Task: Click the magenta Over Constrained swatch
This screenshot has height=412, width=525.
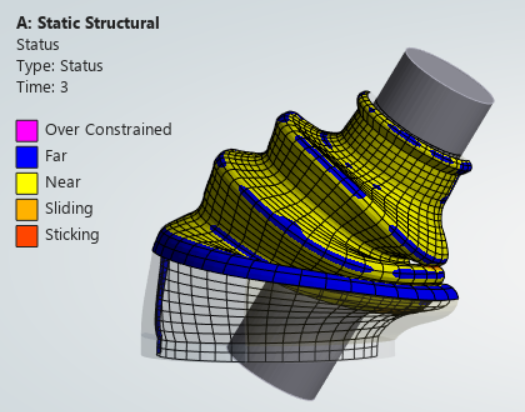Action: pos(27,131)
